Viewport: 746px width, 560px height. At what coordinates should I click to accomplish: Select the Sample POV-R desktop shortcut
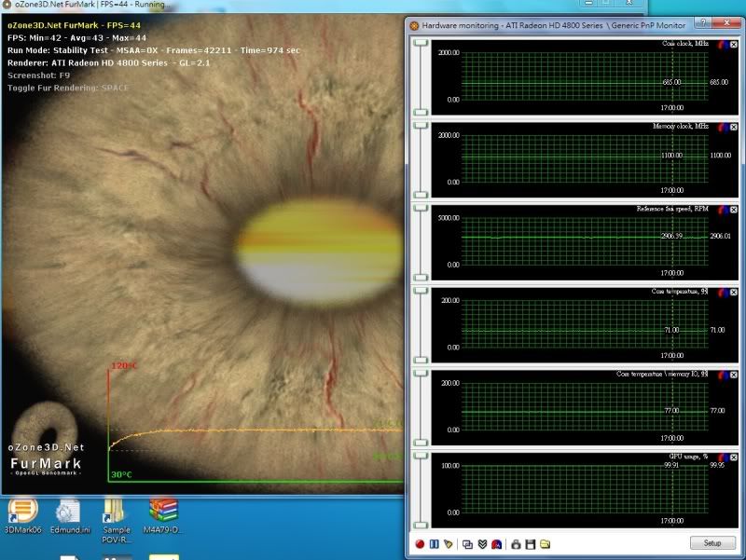[x=116, y=521]
